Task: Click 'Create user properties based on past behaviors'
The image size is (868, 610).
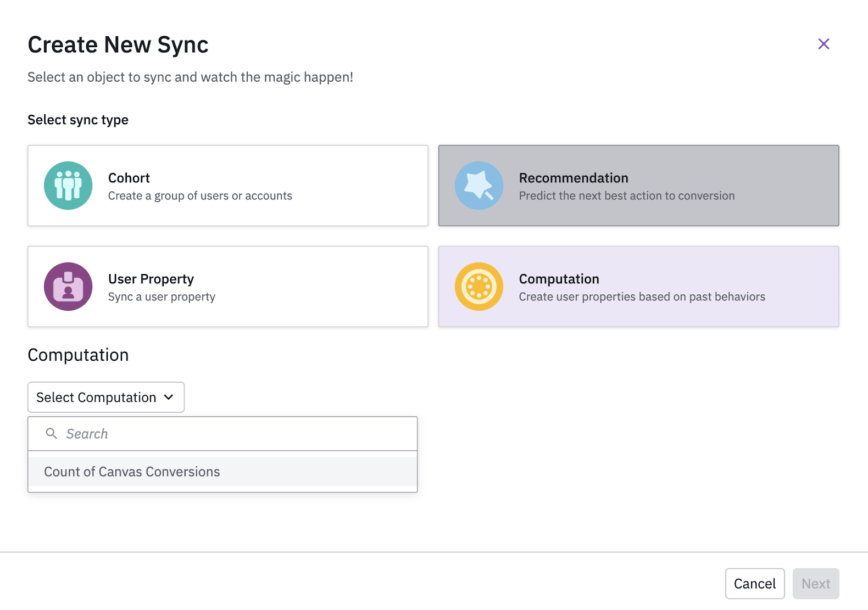Action: pos(642,297)
